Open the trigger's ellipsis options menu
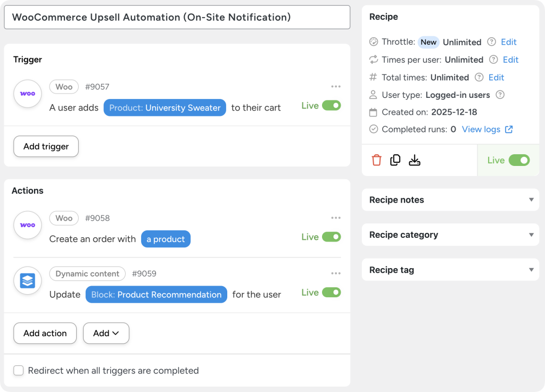The height and width of the screenshot is (392, 545). click(336, 86)
